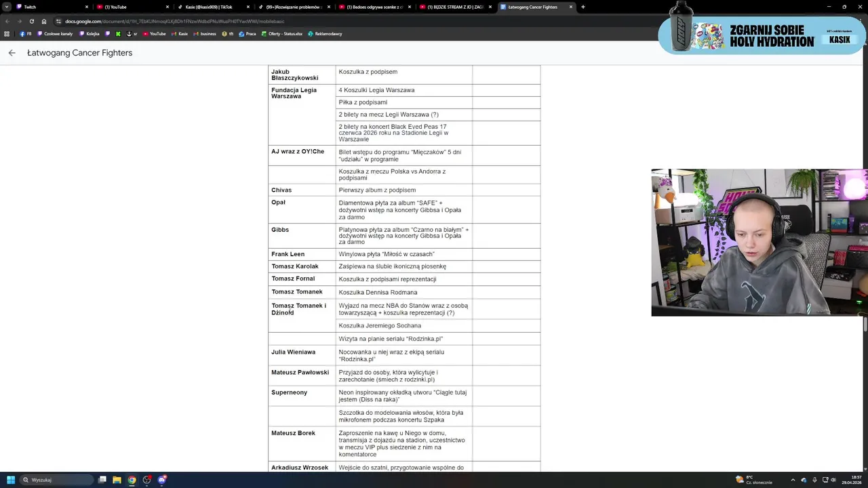Click the '4 Koszulki Legia Warszawa' cell
This screenshot has height=488, width=868.
(x=404, y=90)
